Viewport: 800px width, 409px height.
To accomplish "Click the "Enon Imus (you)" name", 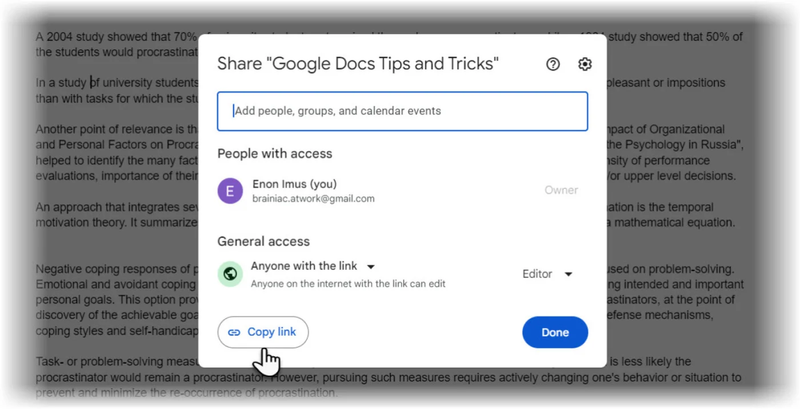I will click(294, 184).
